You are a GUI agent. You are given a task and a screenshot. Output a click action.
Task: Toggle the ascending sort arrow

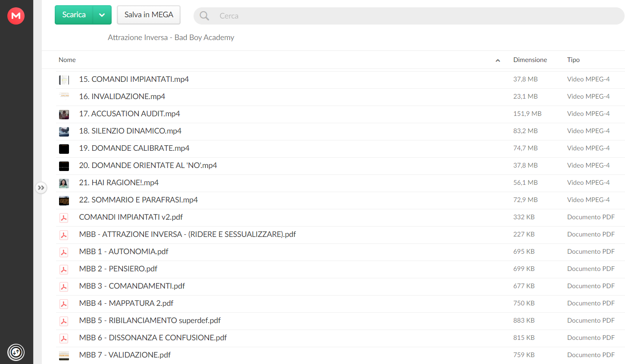tap(498, 60)
